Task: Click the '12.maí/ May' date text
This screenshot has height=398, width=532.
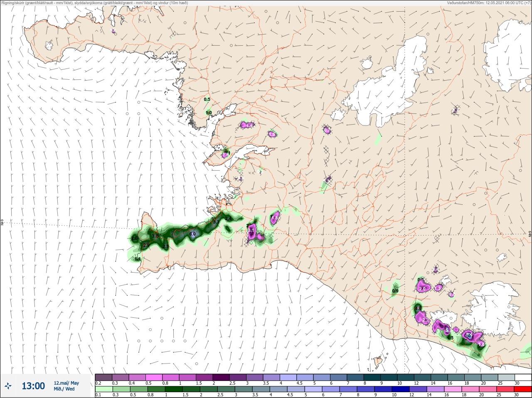Action: pos(66,383)
